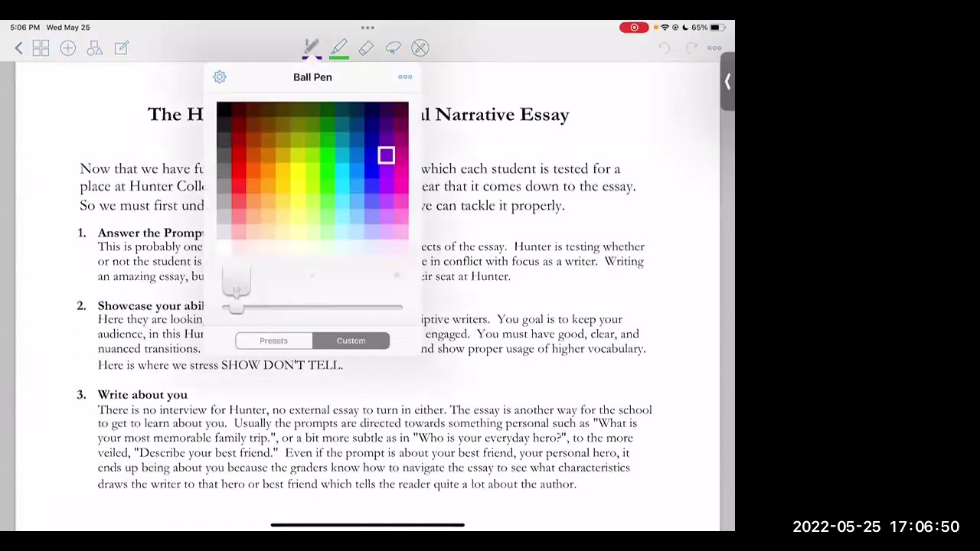Tap the home indicator bar at bottom
980x551 pixels.
[x=367, y=525]
